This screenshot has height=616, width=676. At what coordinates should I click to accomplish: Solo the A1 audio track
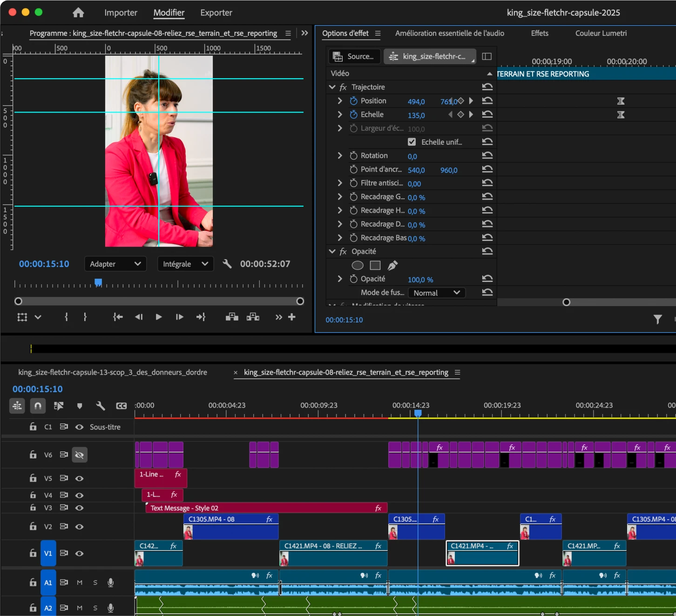point(95,583)
